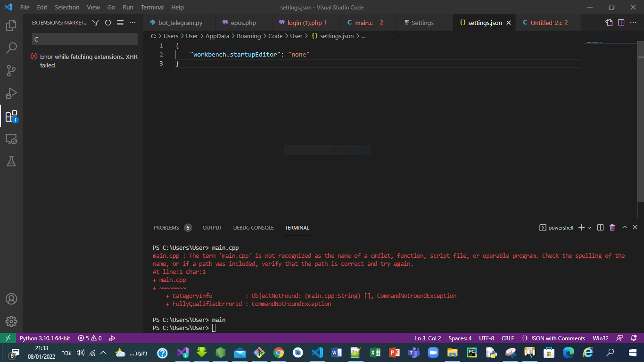The width and height of the screenshot is (644, 362).
Task: Refresh the extensions list
Action: [108, 23]
